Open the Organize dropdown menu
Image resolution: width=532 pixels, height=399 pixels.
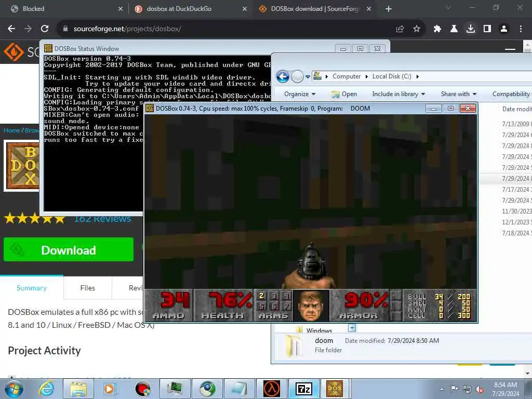300,94
